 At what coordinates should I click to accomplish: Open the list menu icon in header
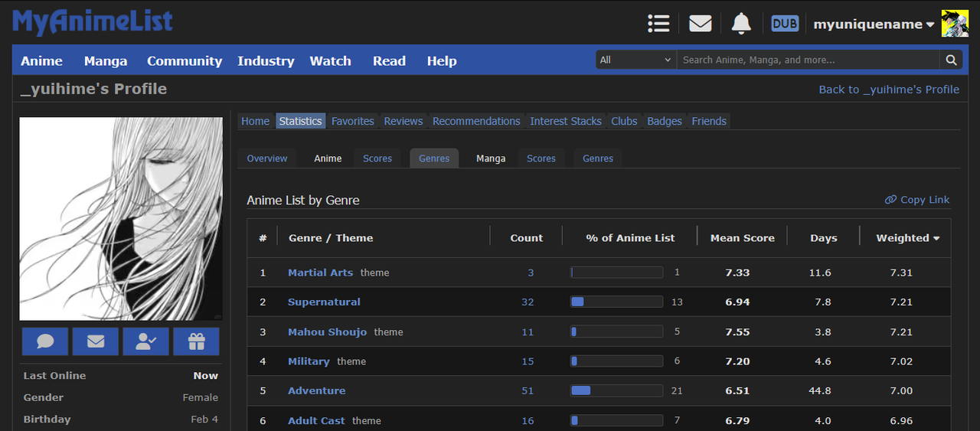658,23
